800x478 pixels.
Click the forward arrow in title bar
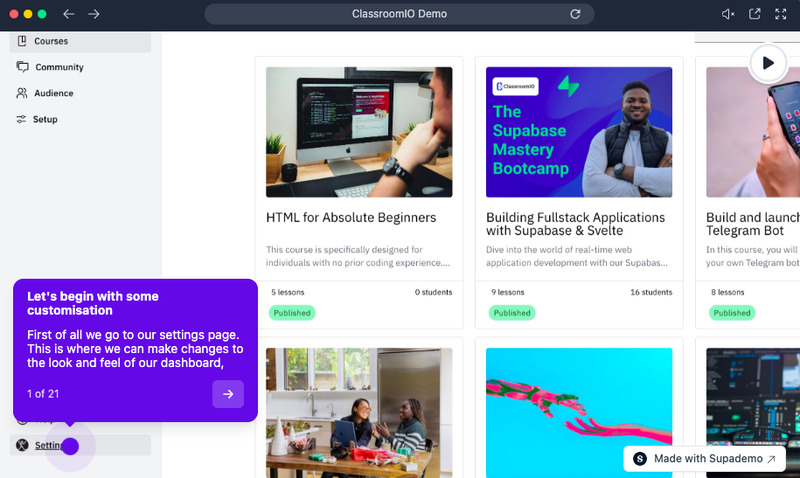(x=94, y=14)
